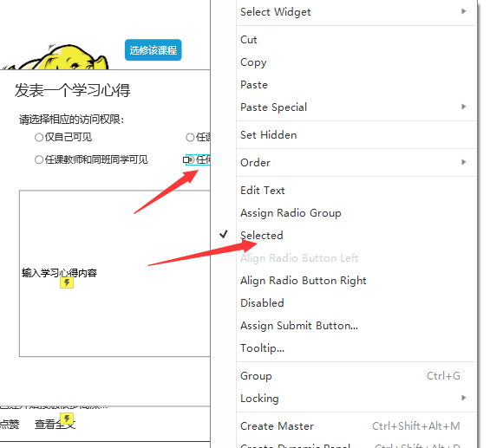Viewport: 503px width, 448px height.
Task: Toggle the checked Selected menu item
Action: tap(356, 235)
